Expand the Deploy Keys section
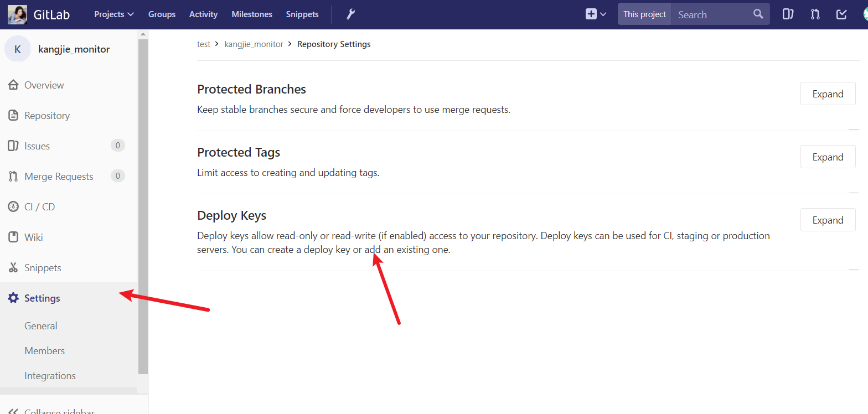Viewport: 868px width, 414px height. coord(828,220)
